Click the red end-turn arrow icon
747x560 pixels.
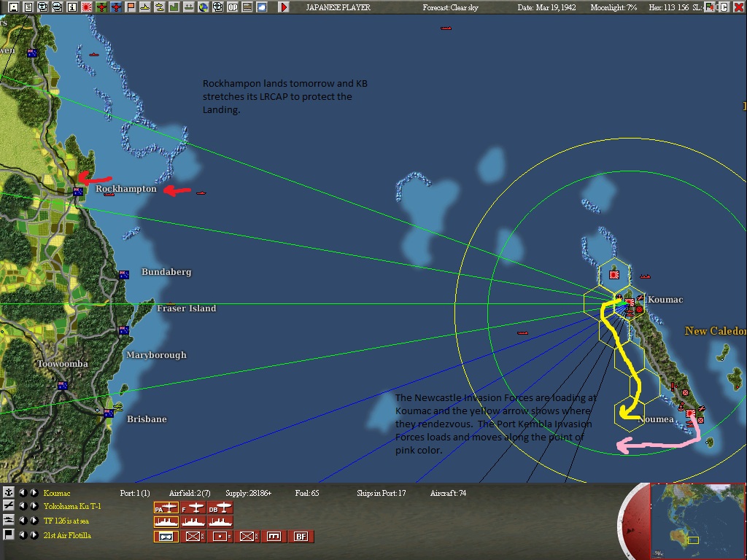coord(283,7)
